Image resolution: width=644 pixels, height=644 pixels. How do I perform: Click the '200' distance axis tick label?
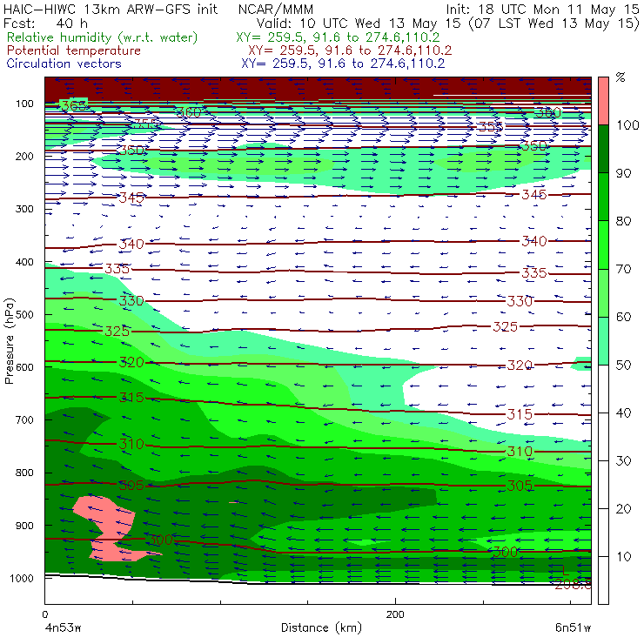tap(395, 614)
